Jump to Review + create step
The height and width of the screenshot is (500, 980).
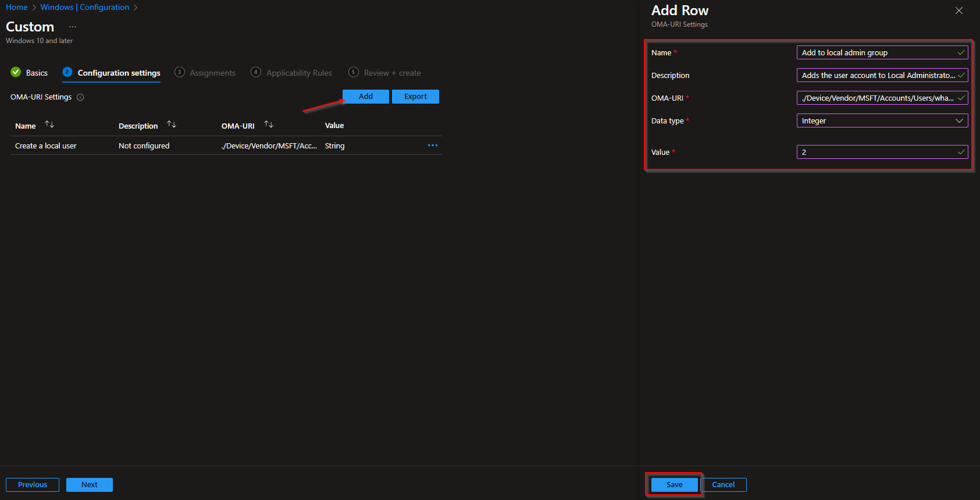coord(391,73)
